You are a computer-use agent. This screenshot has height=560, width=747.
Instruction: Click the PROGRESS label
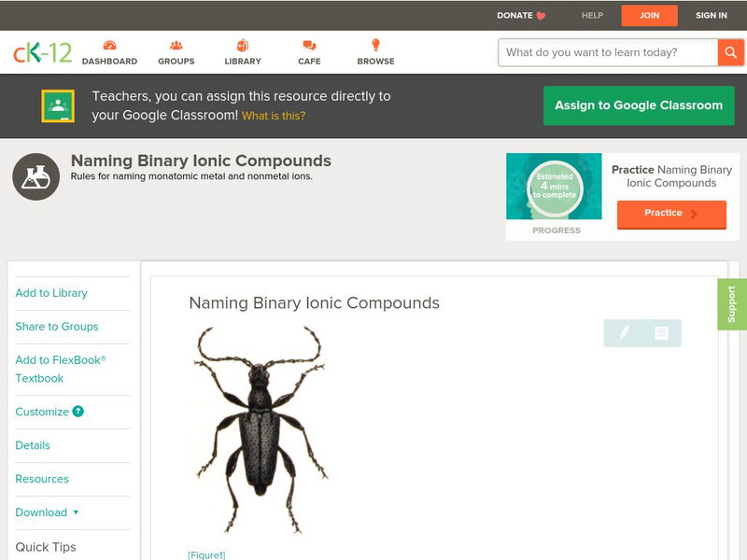click(x=557, y=231)
